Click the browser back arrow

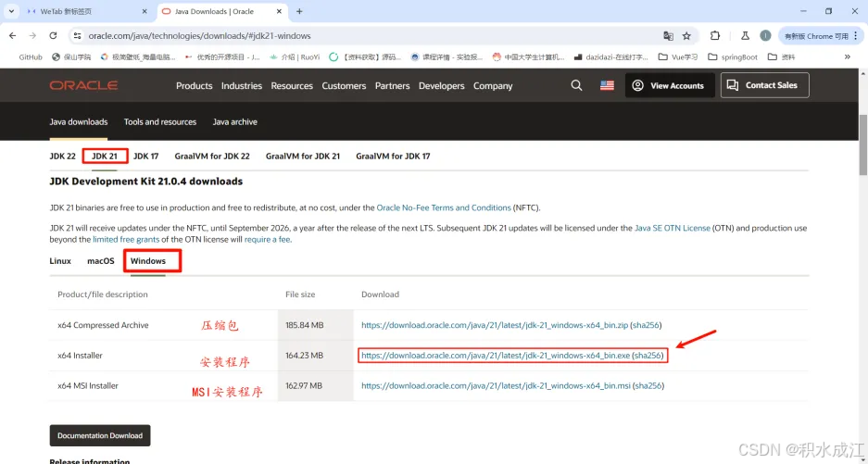[x=13, y=35]
